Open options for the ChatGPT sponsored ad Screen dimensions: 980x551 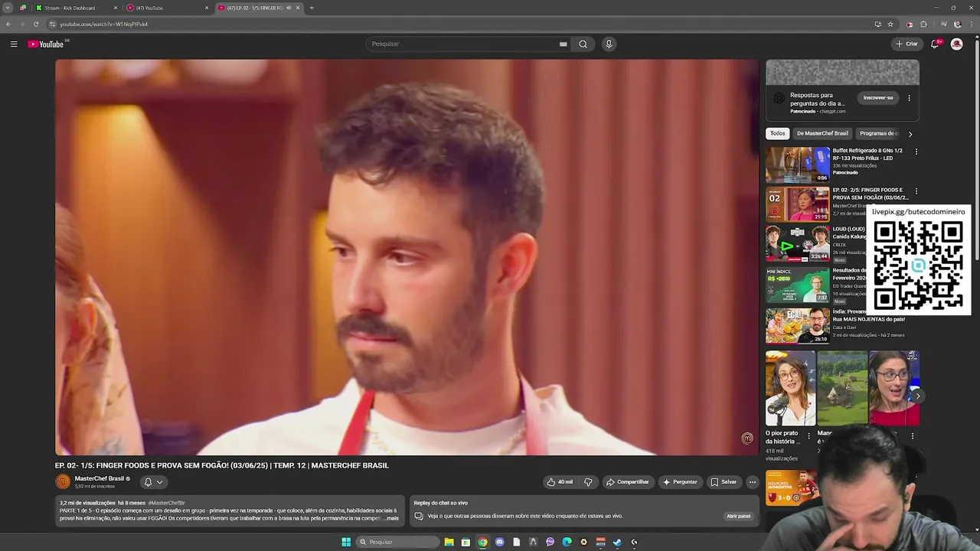(909, 98)
